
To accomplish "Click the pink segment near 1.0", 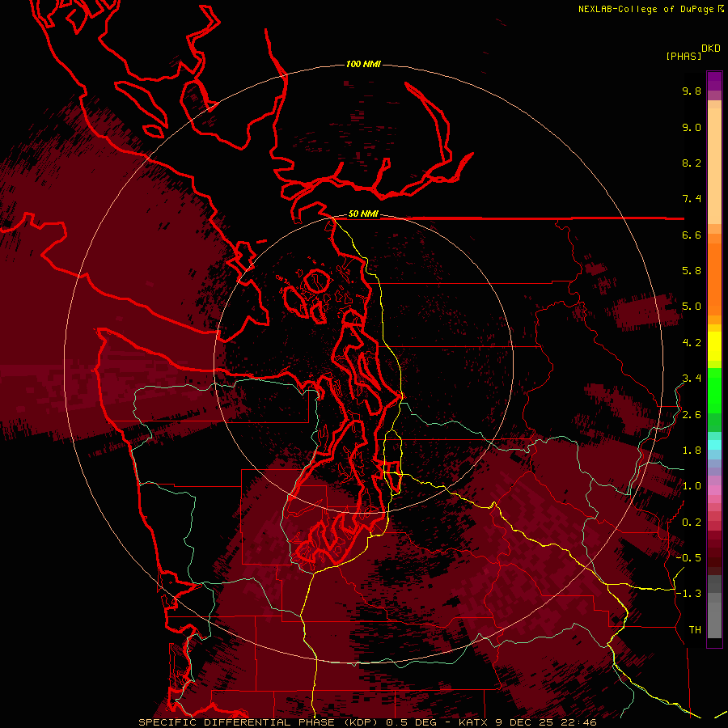I will pos(714,490).
